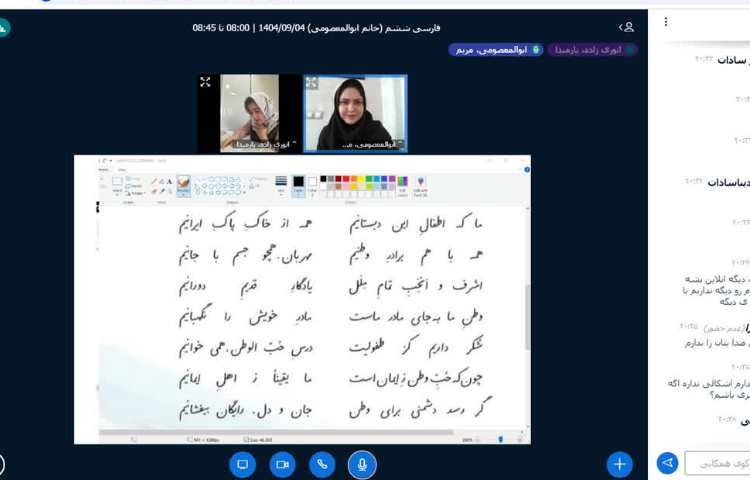Click the Paint horizontal scrollbar
Screen dimensions: 750x480
click(x=276, y=432)
